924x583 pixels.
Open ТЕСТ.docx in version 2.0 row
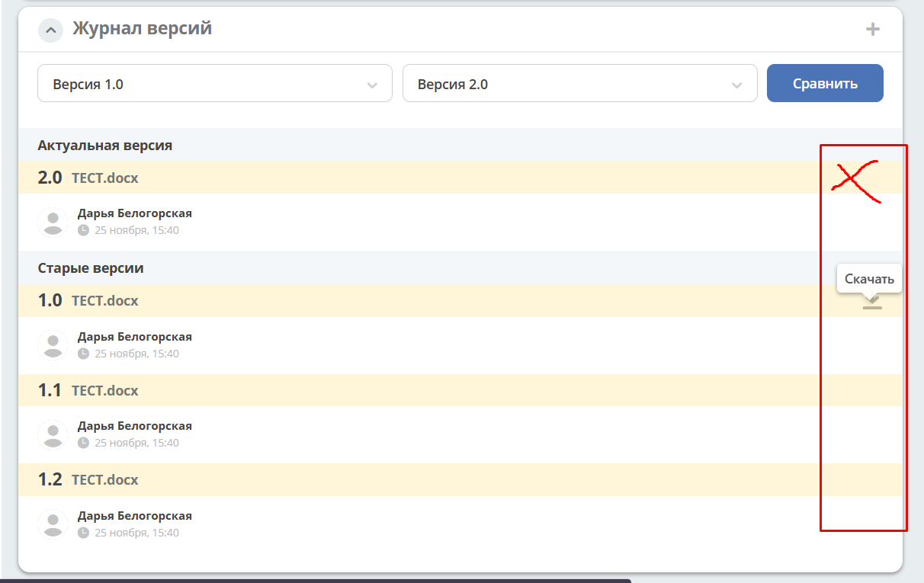click(x=104, y=178)
